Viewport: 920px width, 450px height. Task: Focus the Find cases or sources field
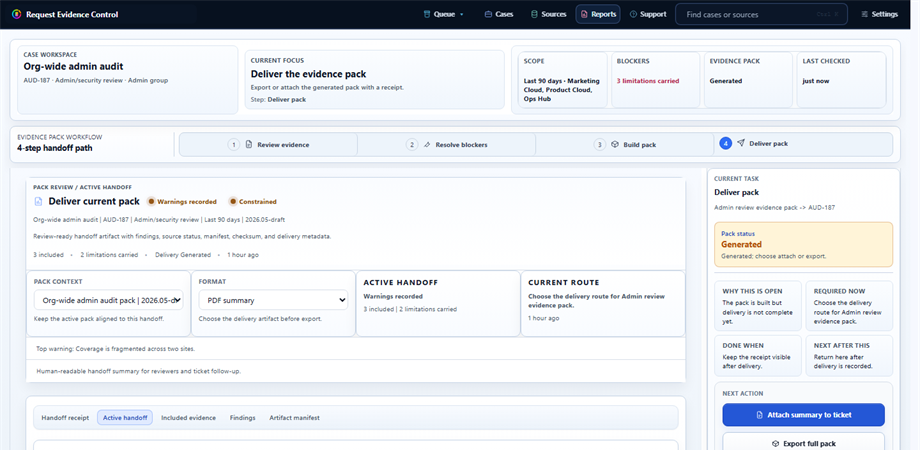(761, 14)
